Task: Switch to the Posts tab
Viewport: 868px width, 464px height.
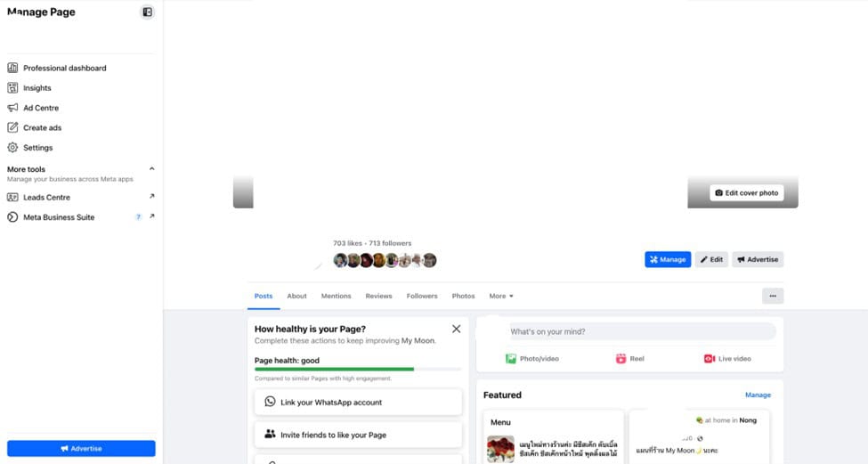Action: coord(264,297)
